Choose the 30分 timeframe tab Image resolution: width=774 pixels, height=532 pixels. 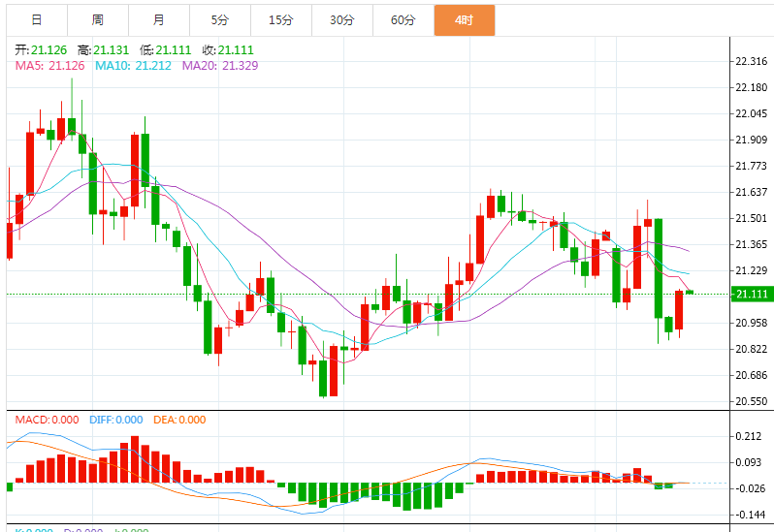342,20
